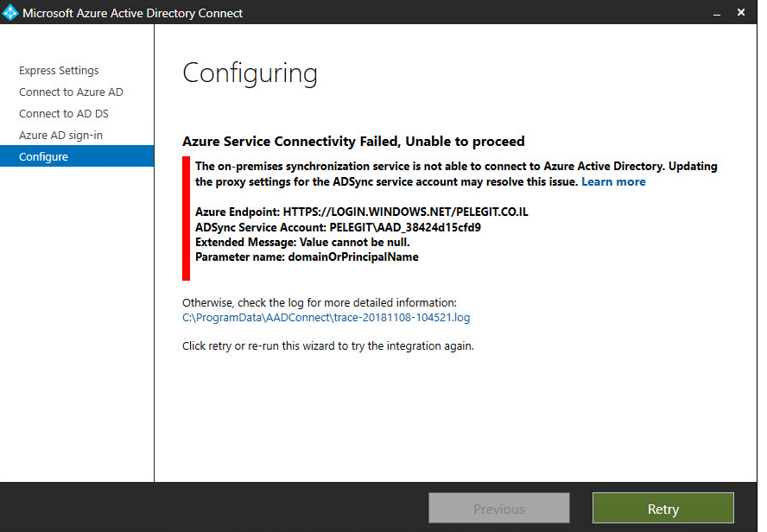Click the disabled Previous button

(x=499, y=509)
